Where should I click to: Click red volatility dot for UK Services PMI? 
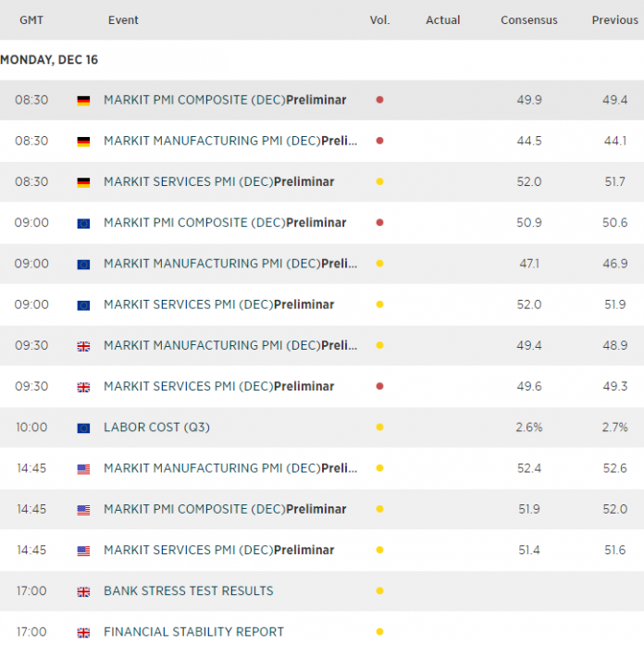[x=379, y=386]
